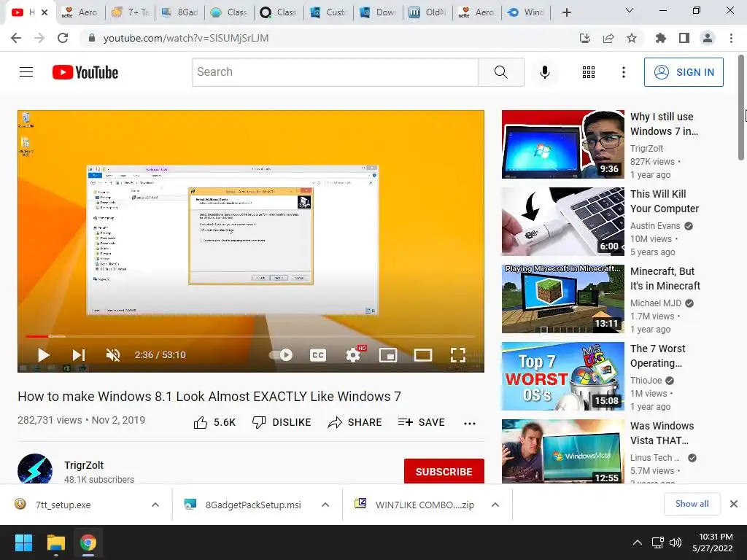Image resolution: width=747 pixels, height=560 pixels.
Task: Open File Explorer from taskbar
Action: coord(55,542)
